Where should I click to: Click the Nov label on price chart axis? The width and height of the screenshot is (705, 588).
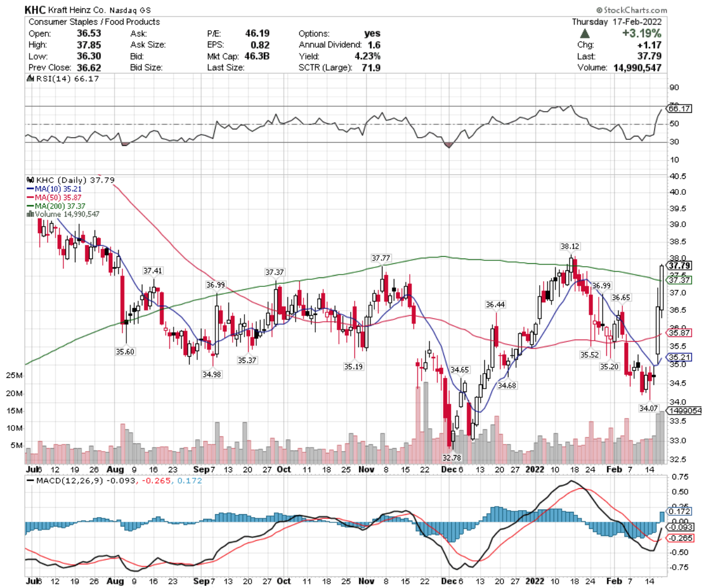366,469
